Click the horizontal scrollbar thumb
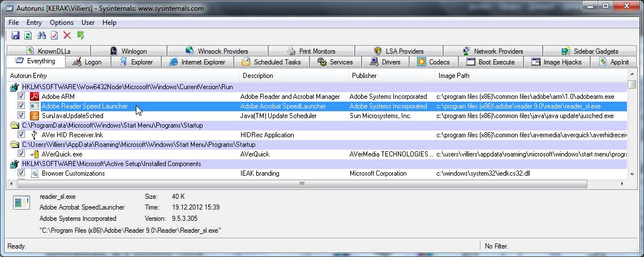 click(302, 184)
